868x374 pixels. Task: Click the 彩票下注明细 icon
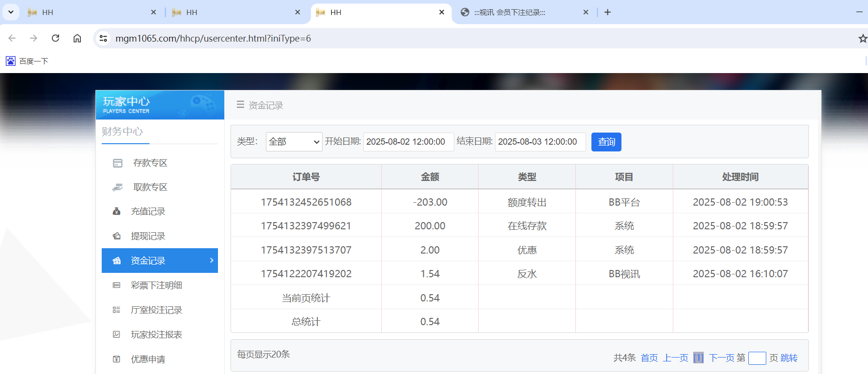[116, 285]
